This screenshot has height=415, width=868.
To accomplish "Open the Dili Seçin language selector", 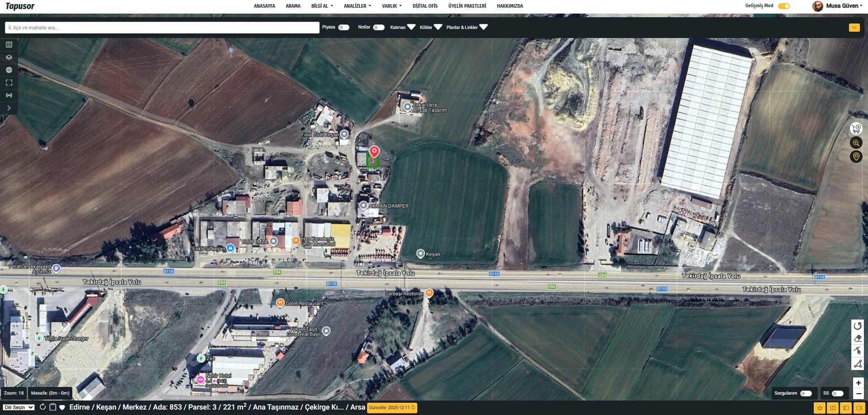I will coord(19,407).
